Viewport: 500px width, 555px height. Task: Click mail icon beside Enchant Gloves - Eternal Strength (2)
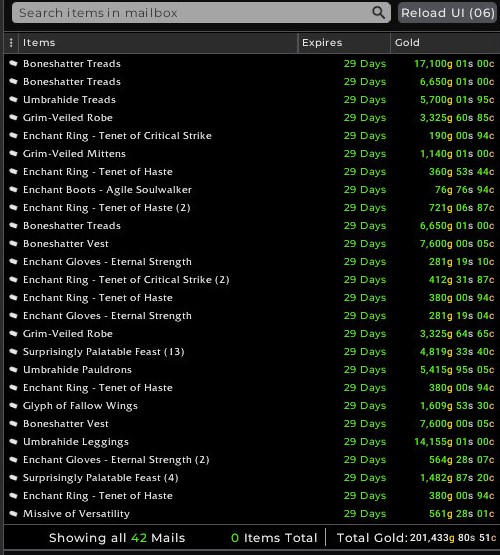coord(13,459)
